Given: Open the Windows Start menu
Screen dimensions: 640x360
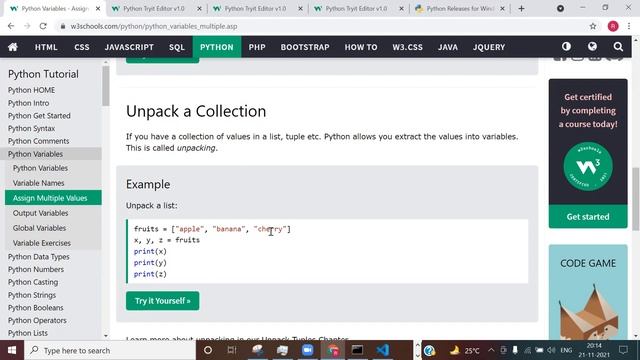Looking at the screenshot, I should 12,350.
